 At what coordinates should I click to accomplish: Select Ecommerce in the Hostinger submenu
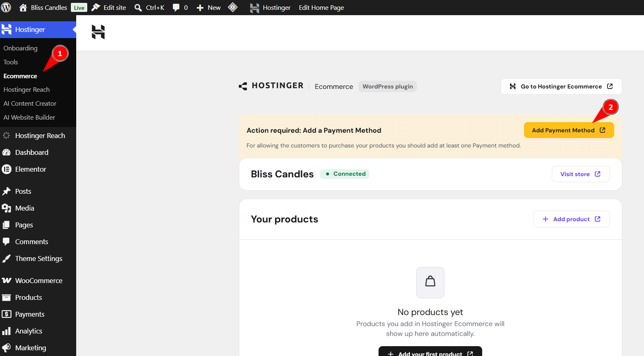pos(20,76)
